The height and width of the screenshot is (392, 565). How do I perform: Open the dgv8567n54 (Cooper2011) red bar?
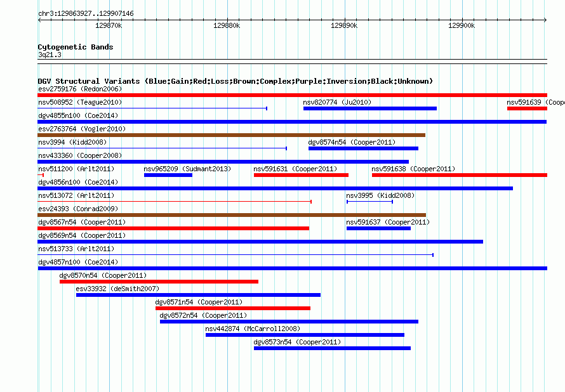173,228
